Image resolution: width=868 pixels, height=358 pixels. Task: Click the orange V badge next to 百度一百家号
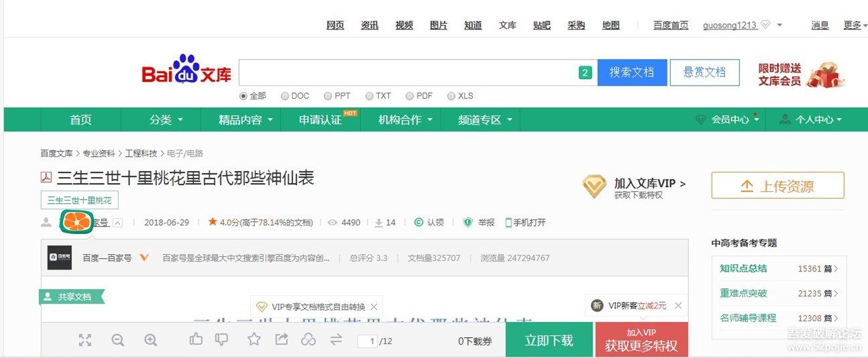coord(144,257)
